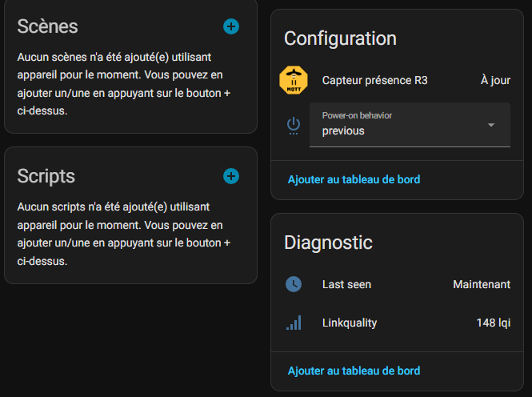Click the Scripts card heading
Image resolution: width=532 pixels, height=397 pixels.
click(46, 176)
